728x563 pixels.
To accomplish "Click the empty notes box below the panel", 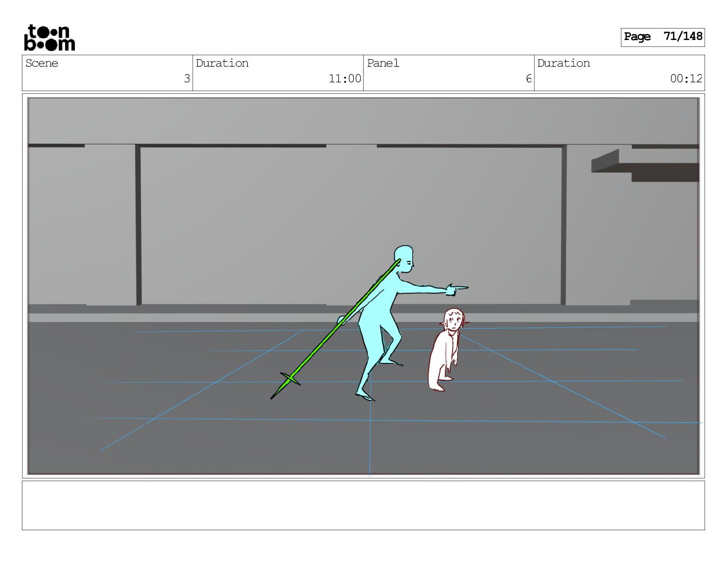I will pyautogui.click(x=363, y=506).
